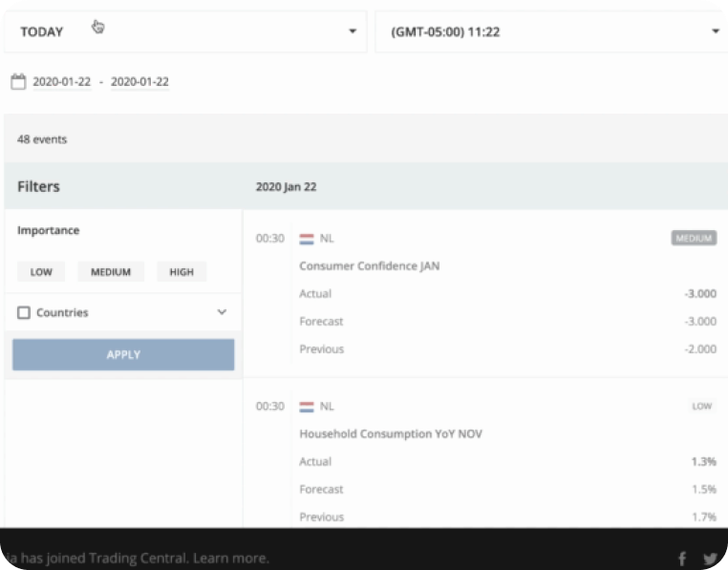Screen dimensions: 728x570
Task: Open the Twitter icon in footer
Action: pos(710,559)
